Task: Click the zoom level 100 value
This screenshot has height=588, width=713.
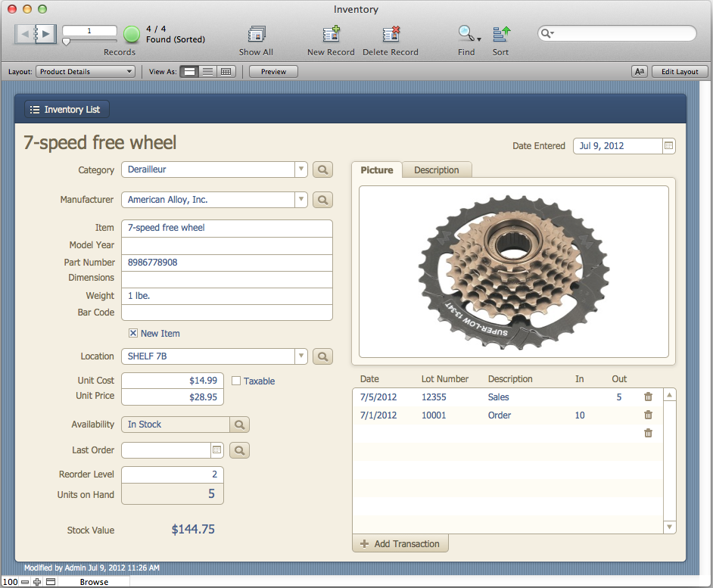Action: click(10, 582)
